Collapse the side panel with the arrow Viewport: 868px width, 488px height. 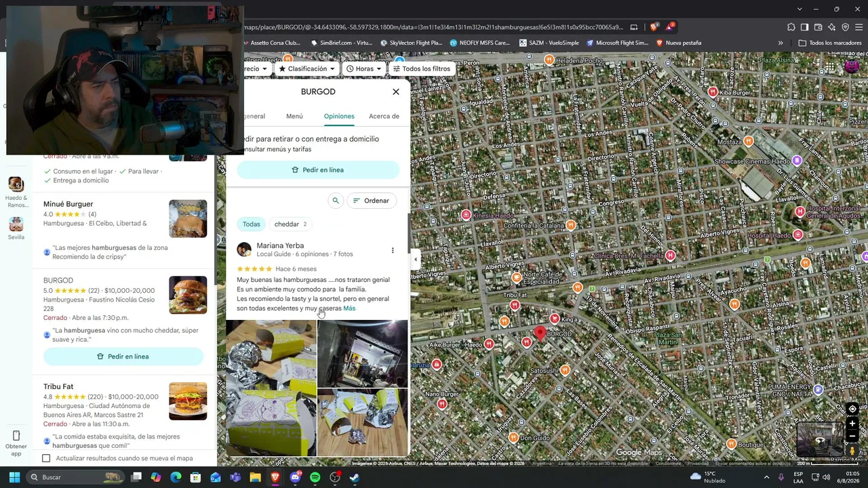tap(416, 259)
